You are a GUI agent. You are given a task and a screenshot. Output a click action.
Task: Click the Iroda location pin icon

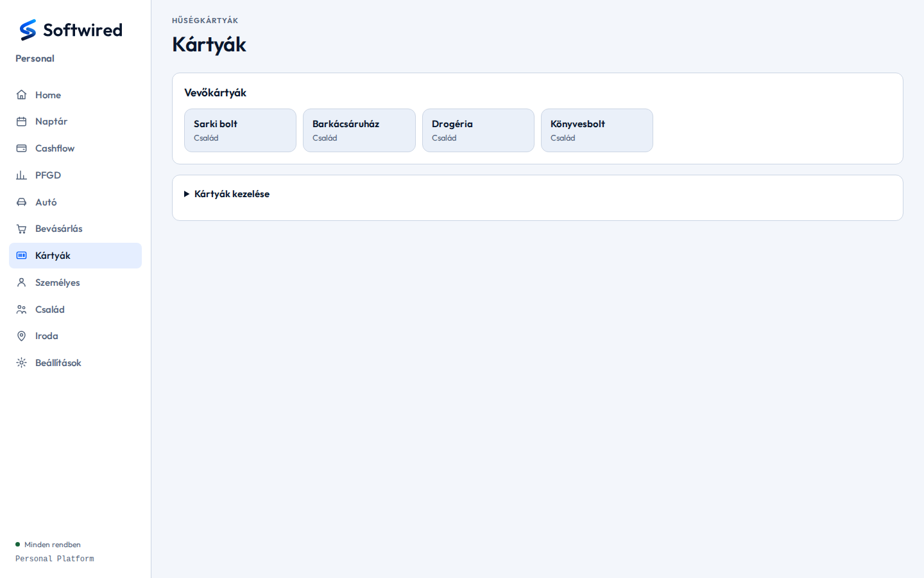[x=21, y=336]
